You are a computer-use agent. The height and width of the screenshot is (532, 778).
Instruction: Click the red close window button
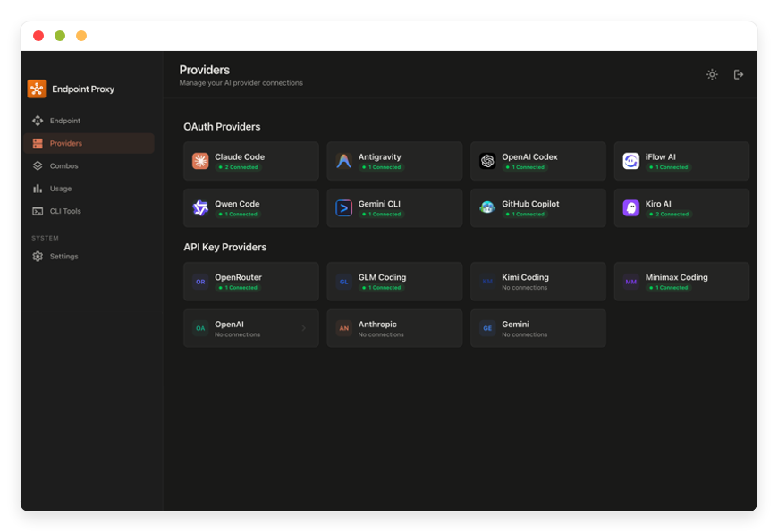(x=38, y=36)
